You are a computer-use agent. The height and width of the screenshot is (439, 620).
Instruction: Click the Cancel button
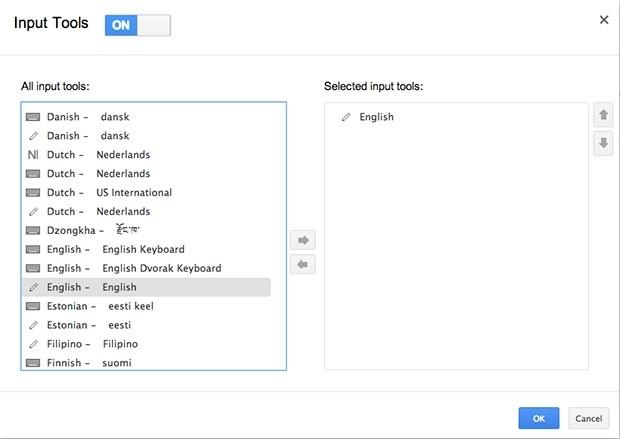coord(588,418)
